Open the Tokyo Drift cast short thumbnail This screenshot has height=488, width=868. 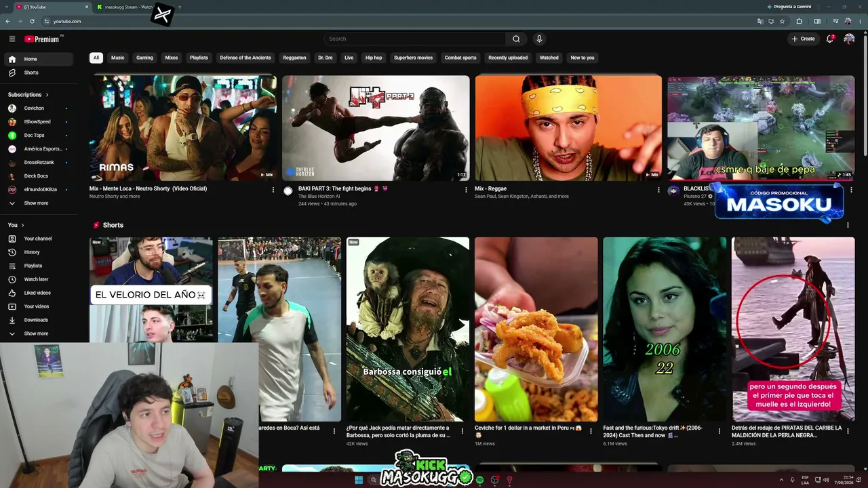(665, 329)
